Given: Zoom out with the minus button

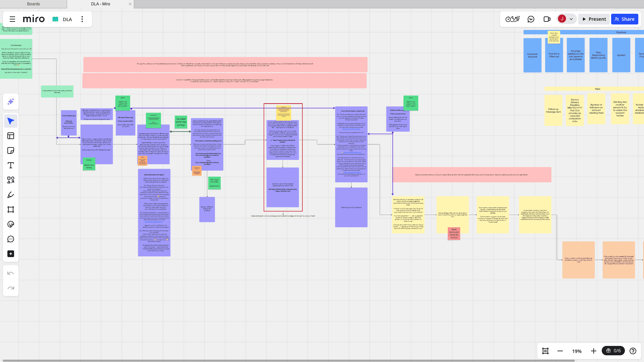Looking at the screenshot, I should 560,351.
